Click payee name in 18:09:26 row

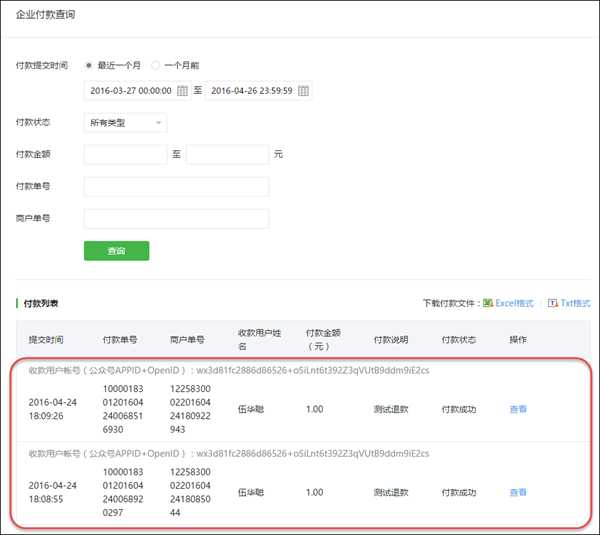[251, 409]
